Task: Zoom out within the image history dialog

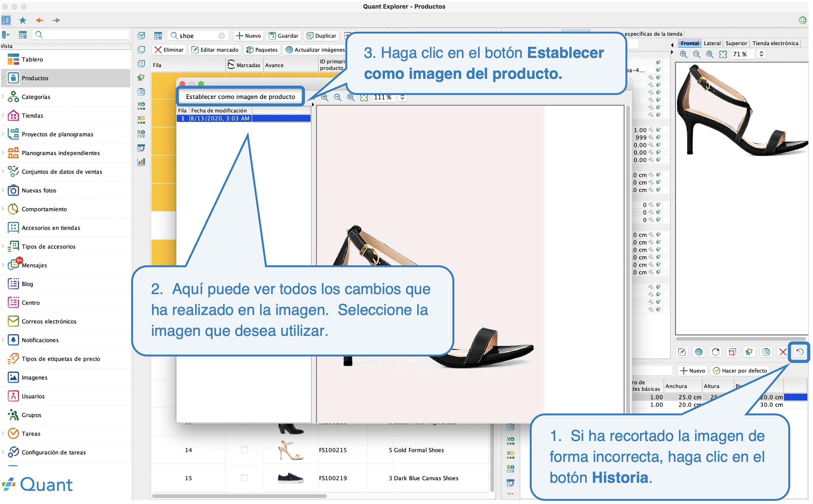Action: click(338, 97)
